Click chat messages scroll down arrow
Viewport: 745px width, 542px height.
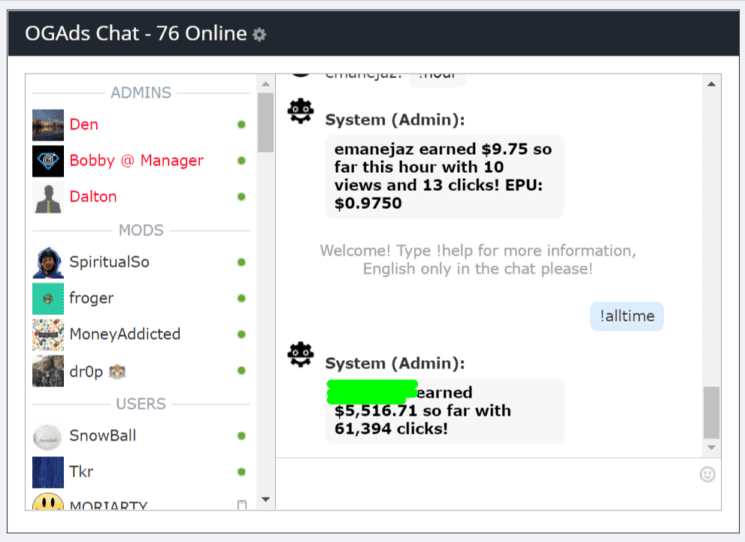click(x=711, y=447)
